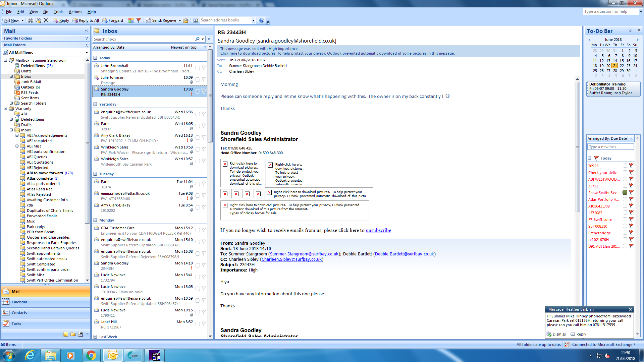Expand the ABI Acknowledgements folder

17,135
